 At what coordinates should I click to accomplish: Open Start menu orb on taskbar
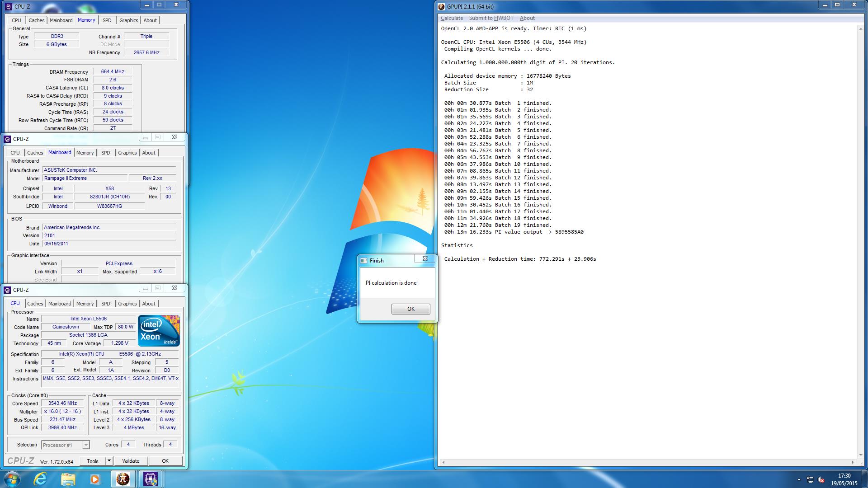pyautogui.click(x=12, y=479)
